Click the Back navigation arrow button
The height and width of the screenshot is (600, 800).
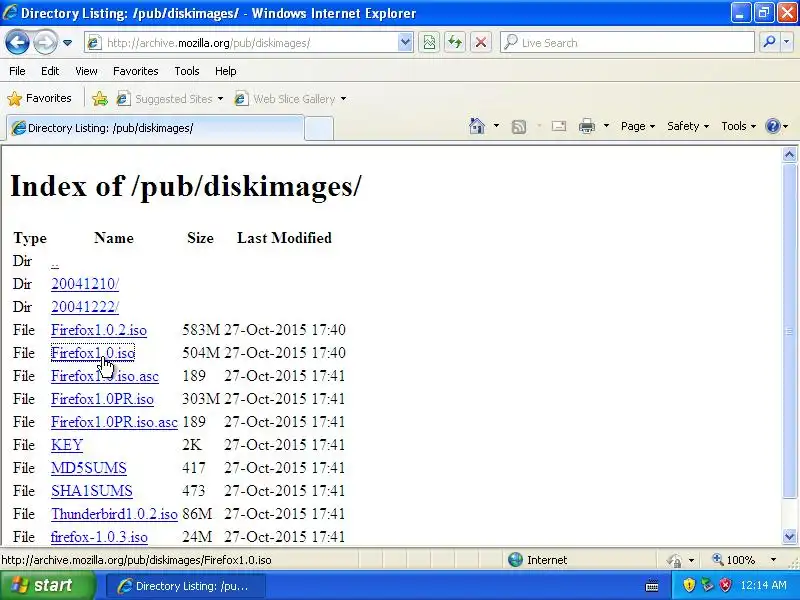point(17,43)
